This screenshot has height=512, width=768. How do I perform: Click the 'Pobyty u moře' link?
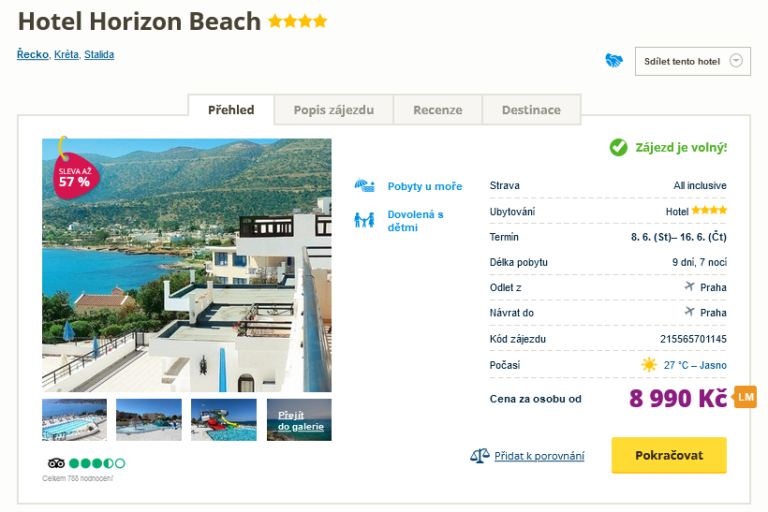tap(425, 186)
